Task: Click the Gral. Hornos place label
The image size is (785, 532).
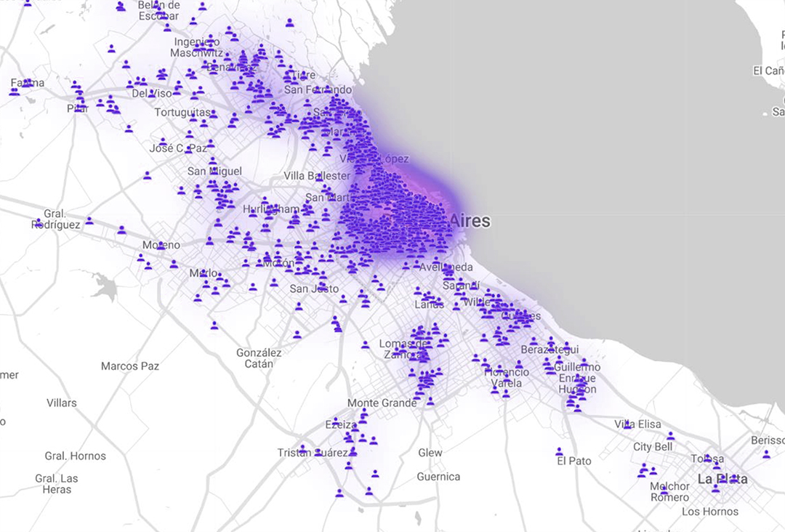Action: [76, 456]
